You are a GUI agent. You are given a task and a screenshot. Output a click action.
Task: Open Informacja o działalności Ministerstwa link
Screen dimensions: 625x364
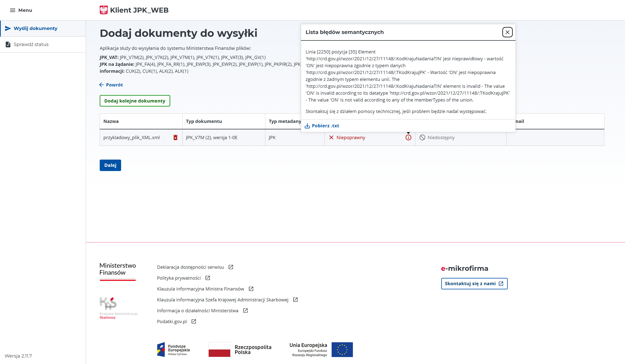[198, 311]
